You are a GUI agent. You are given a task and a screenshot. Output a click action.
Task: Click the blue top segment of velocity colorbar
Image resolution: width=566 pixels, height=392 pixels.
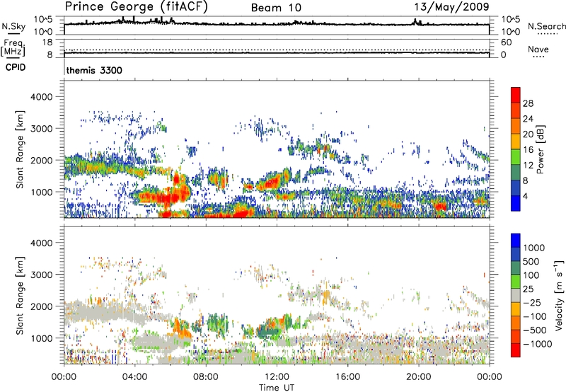click(x=516, y=241)
